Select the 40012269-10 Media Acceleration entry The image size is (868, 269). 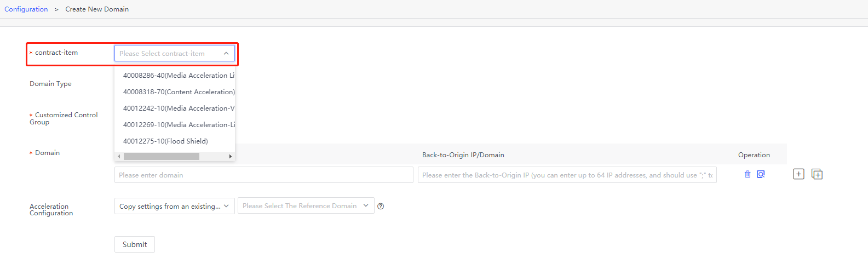pyautogui.click(x=178, y=125)
